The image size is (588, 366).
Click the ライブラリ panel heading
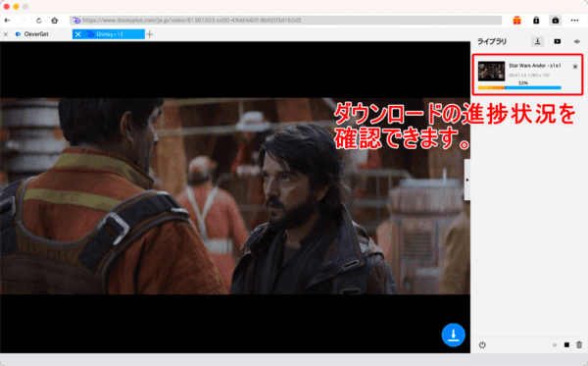click(x=492, y=41)
